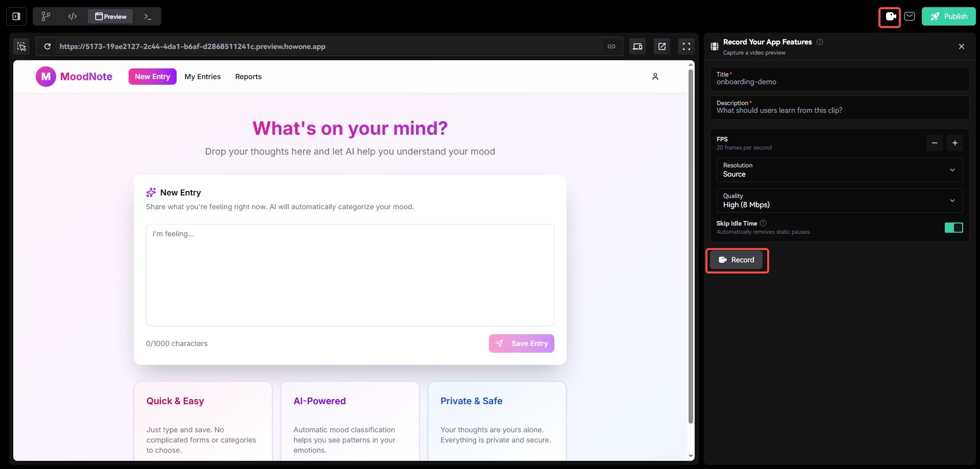Switch to the Preview tab
The image size is (980, 469).
click(x=111, y=16)
